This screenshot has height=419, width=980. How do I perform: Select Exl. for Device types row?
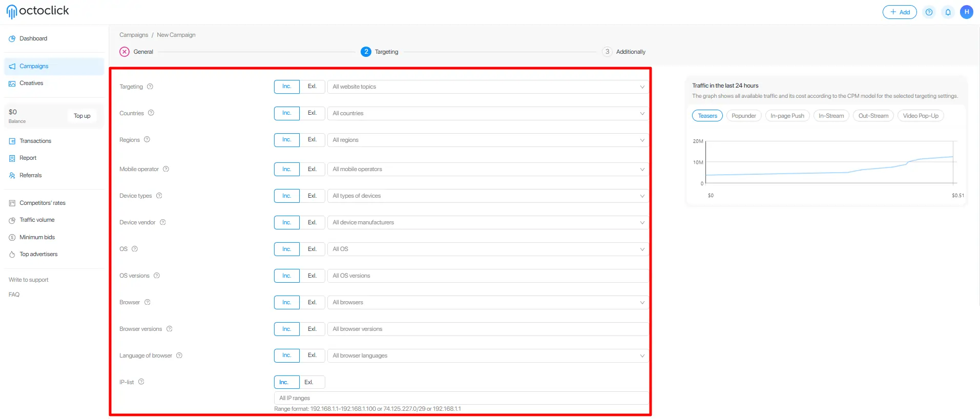(312, 196)
